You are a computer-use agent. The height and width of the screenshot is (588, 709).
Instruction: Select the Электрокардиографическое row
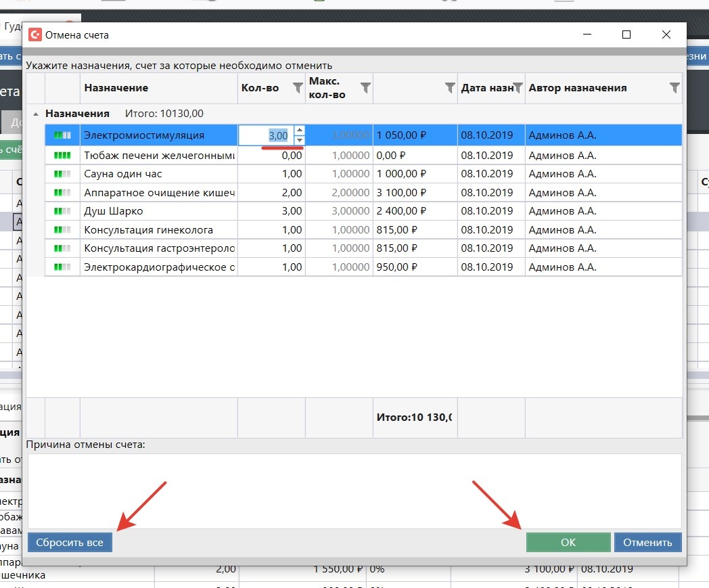point(159,267)
